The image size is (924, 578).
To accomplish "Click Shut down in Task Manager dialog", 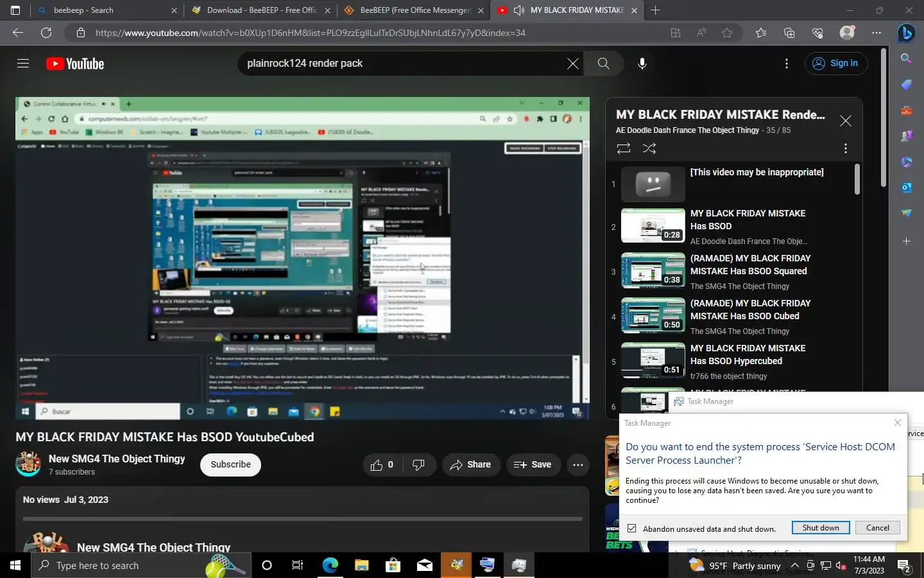I will point(821,528).
